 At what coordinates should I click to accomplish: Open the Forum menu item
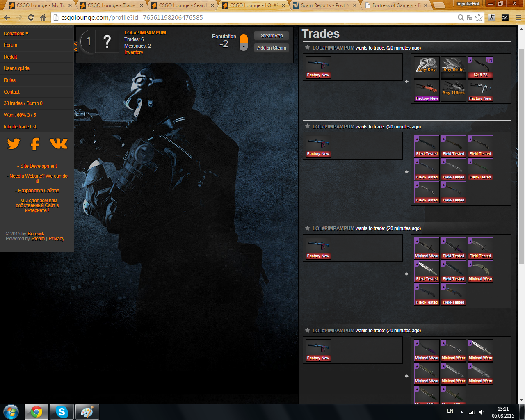pos(11,45)
